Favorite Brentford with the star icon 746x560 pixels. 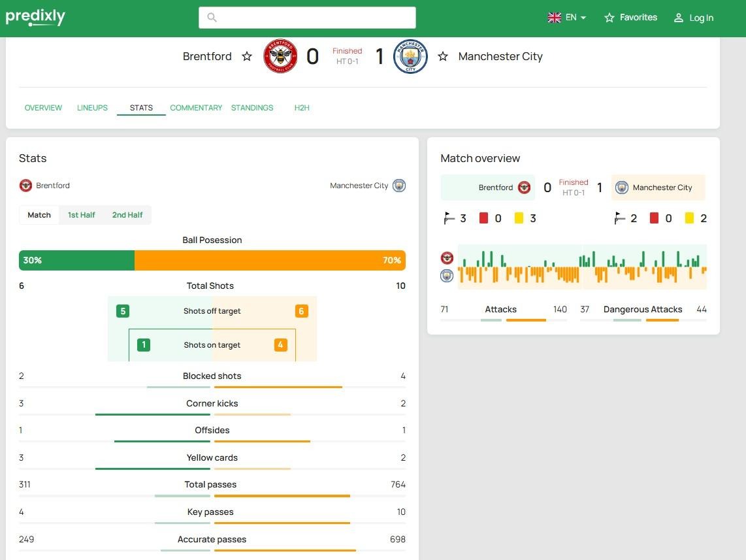point(247,56)
